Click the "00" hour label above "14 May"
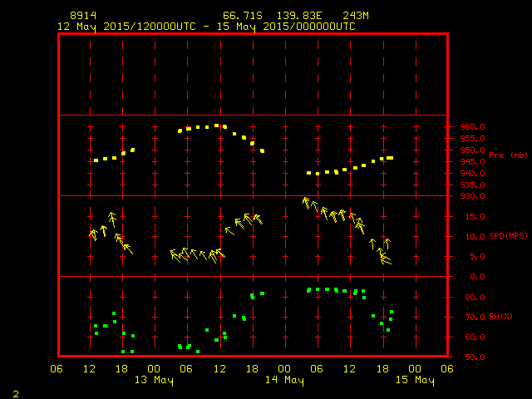The height and width of the screenshot is (399, 532). coord(284,369)
